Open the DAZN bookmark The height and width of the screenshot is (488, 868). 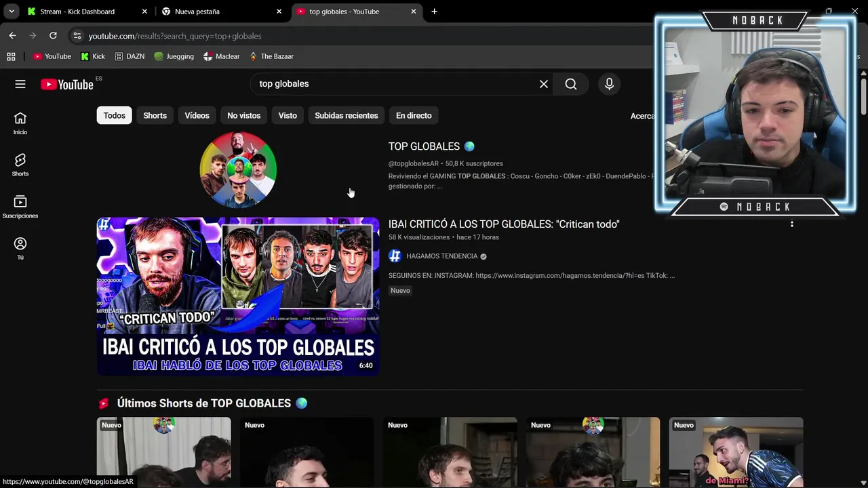[130, 56]
